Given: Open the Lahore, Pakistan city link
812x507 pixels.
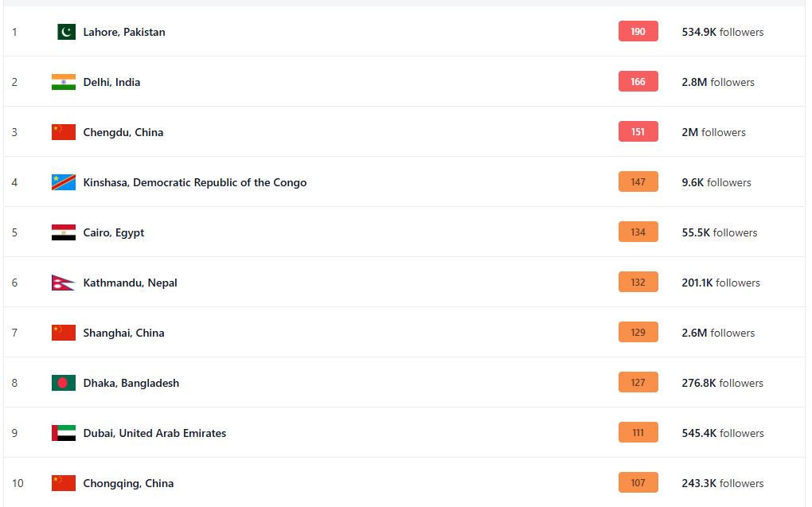Looking at the screenshot, I should (124, 32).
